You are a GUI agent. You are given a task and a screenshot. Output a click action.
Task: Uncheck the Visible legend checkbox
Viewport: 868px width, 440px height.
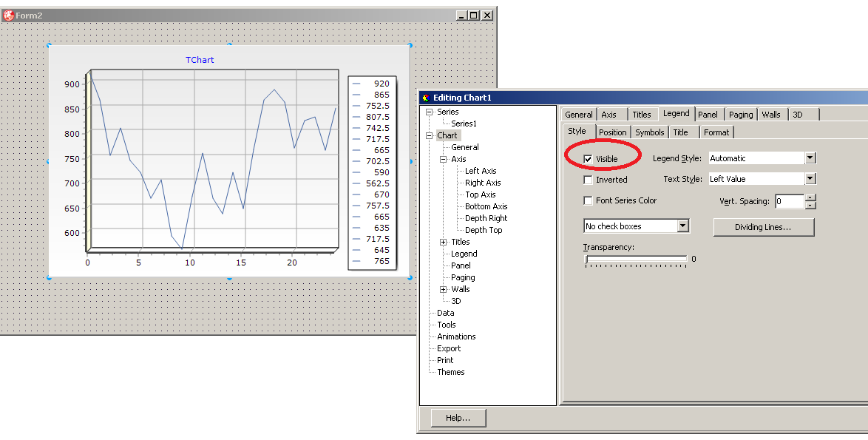(588, 160)
